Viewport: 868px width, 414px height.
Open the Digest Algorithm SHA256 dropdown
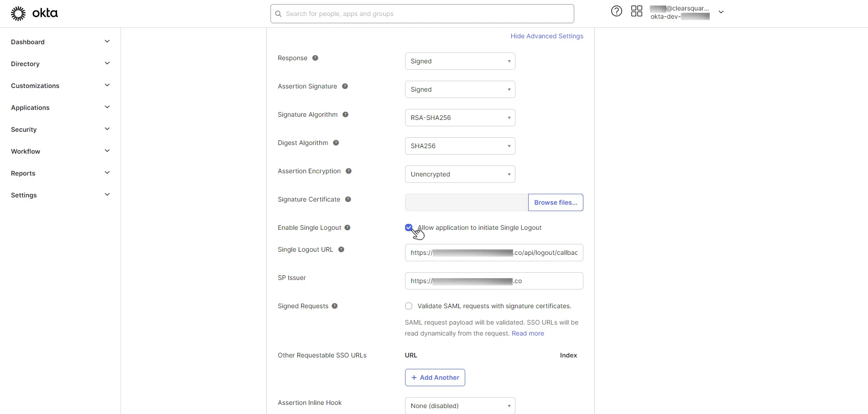coord(460,146)
